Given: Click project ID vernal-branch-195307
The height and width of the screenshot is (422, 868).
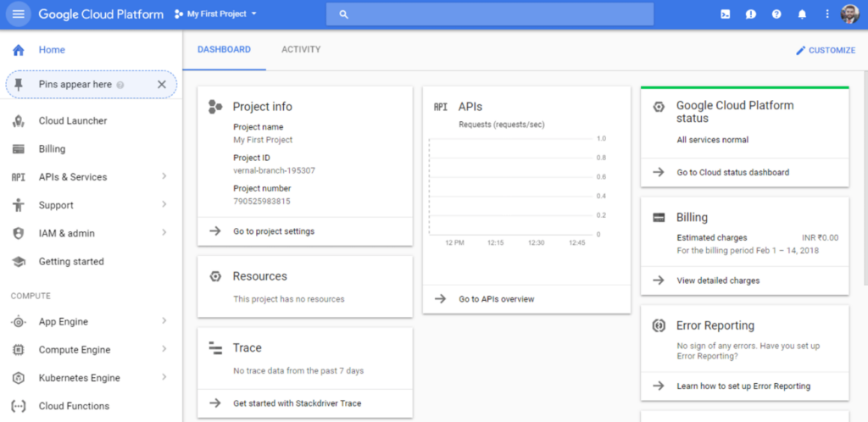Looking at the screenshot, I should [274, 171].
